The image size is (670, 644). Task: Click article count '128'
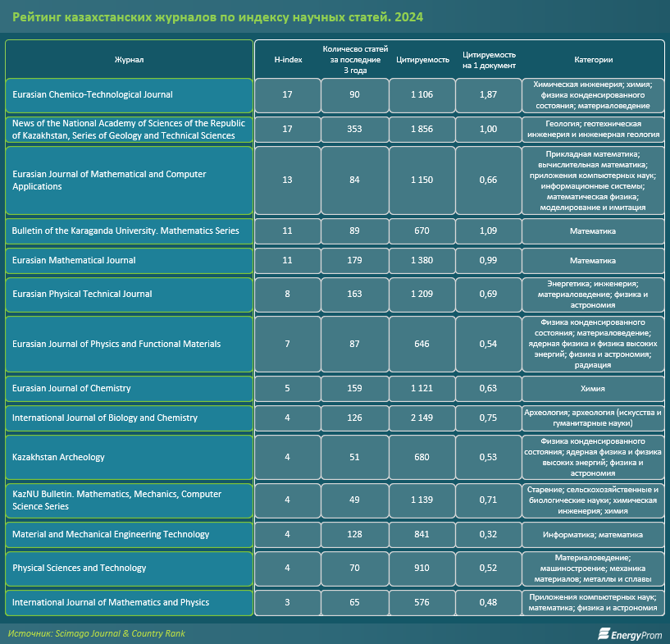pos(354,535)
